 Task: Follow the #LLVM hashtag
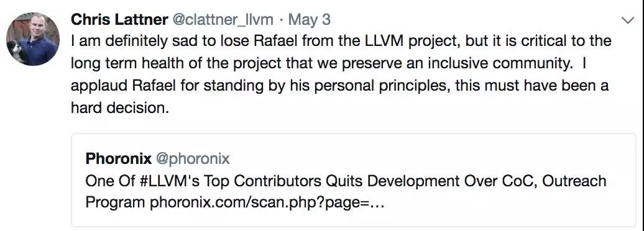pyautogui.click(x=170, y=181)
